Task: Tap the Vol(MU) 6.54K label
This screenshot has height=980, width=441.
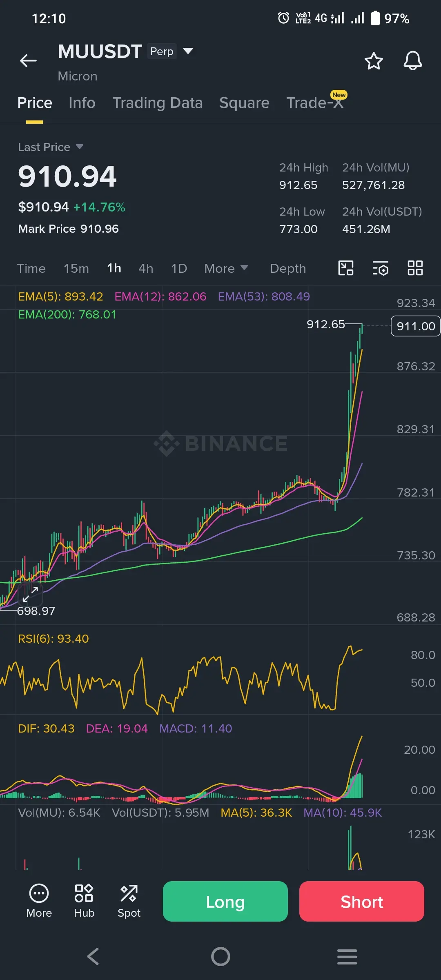Action: click(59, 813)
